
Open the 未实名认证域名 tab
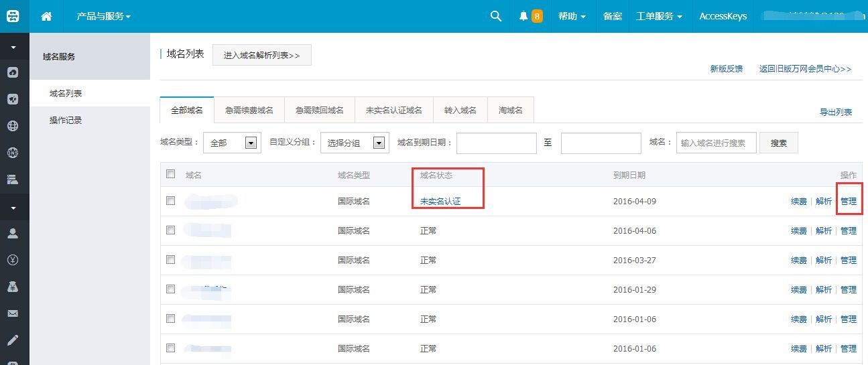click(x=394, y=111)
